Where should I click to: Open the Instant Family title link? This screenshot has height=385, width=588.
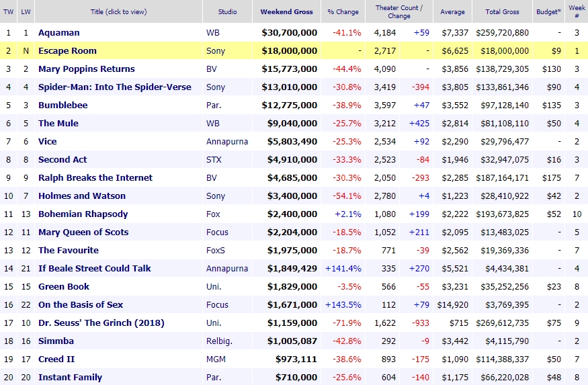point(70,377)
